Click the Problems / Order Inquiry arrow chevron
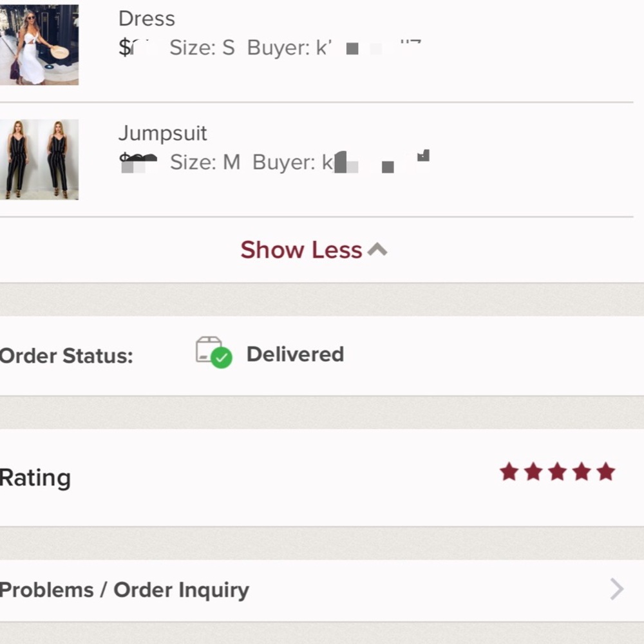This screenshot has height=644, width=644. 616,589
